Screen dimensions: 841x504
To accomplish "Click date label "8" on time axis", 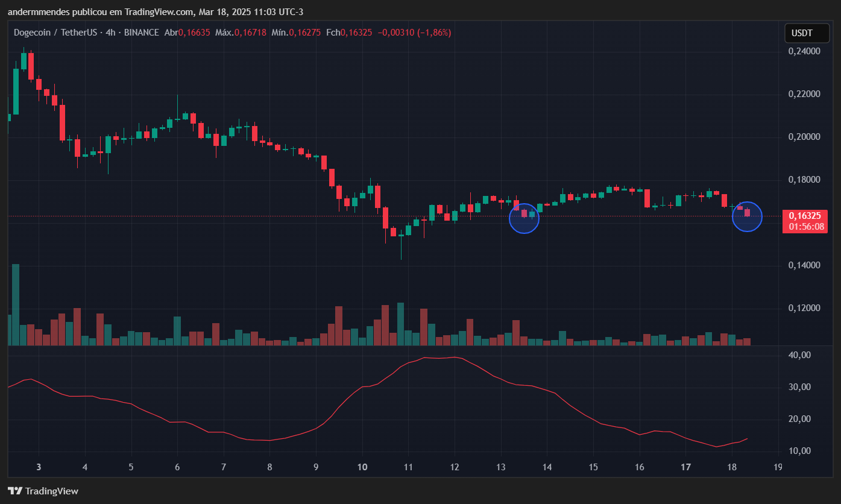I will click(270, 467).
